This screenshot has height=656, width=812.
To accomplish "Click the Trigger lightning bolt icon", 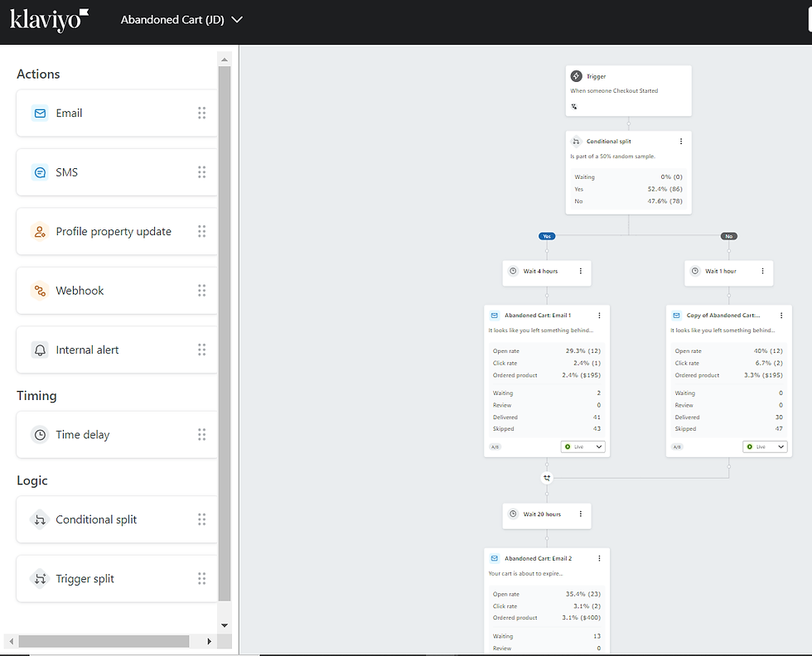I will click(577, 76).
